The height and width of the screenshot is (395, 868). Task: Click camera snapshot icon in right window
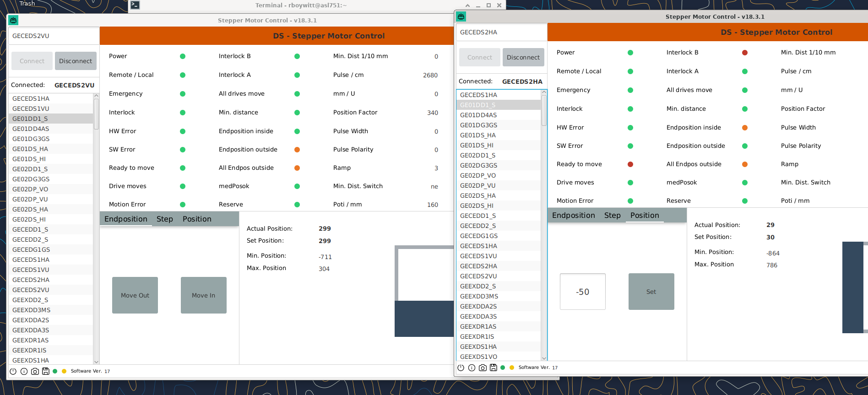[x=483, y=368]
